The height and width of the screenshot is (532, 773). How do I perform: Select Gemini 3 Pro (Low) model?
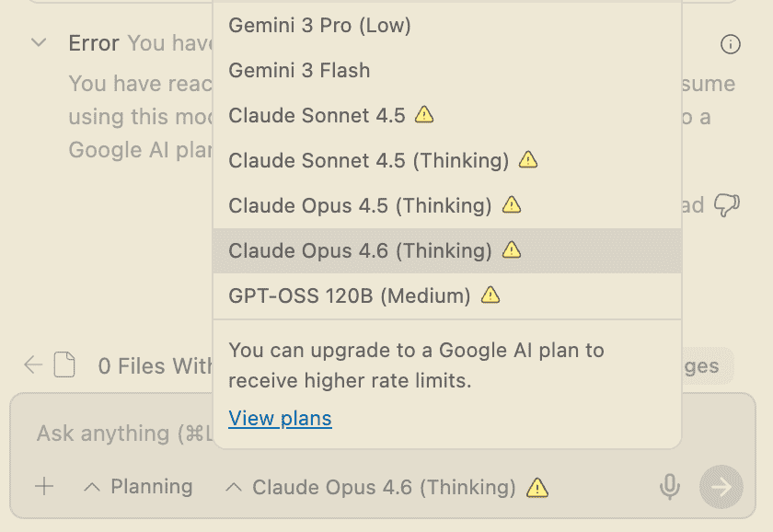(x=319, y=26)
